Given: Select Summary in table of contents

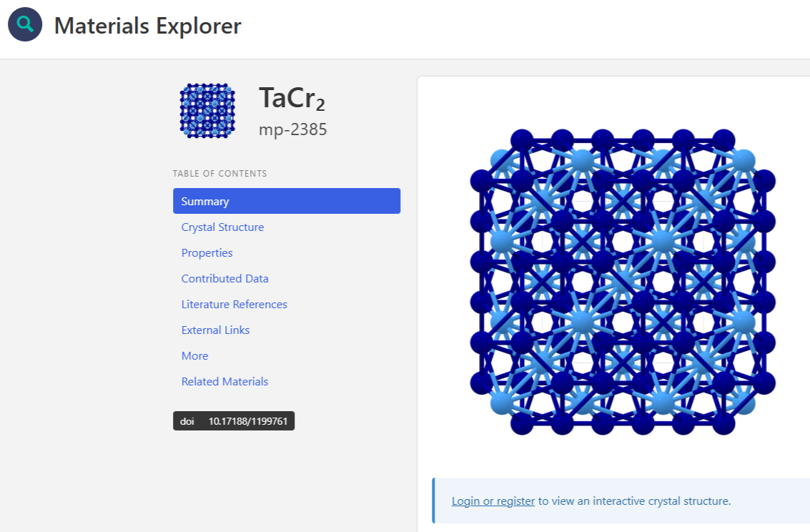Looking at the screenshot, I should click(287, 201).
